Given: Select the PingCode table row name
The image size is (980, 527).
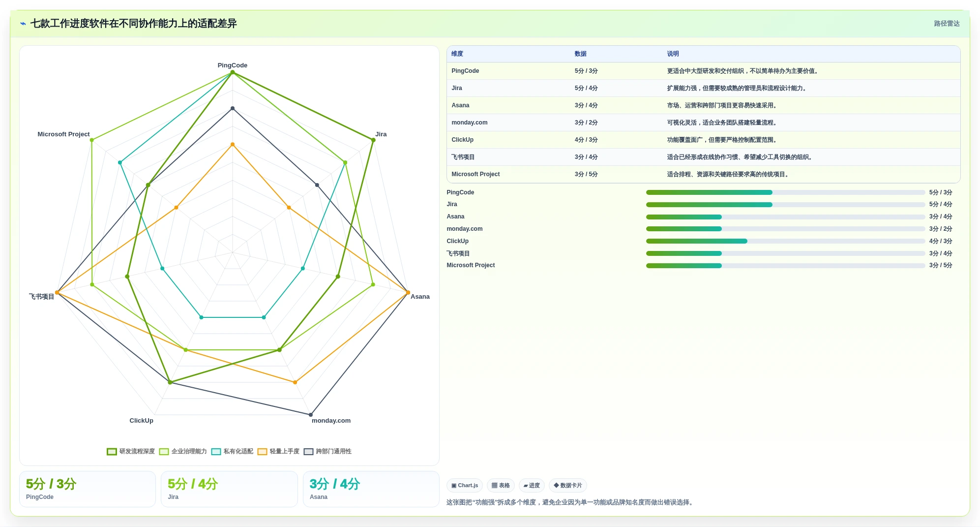Looking at the screenshot, I should click(465, 71).
